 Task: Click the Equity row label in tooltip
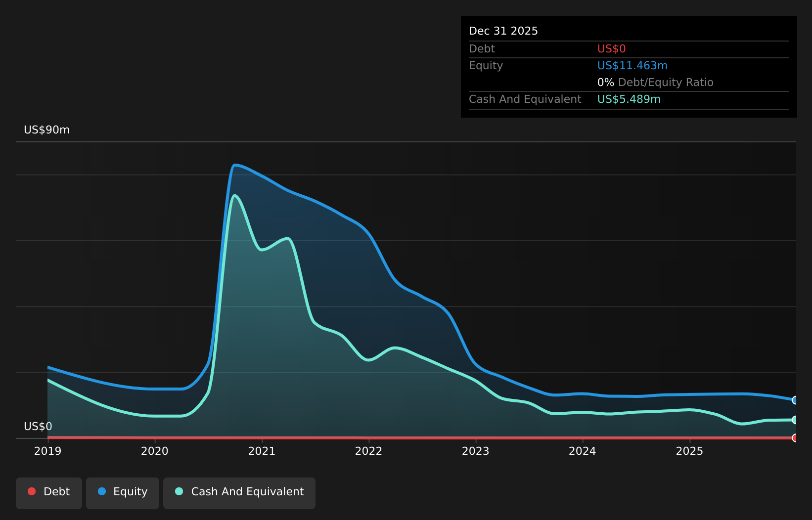coord(486,66)
